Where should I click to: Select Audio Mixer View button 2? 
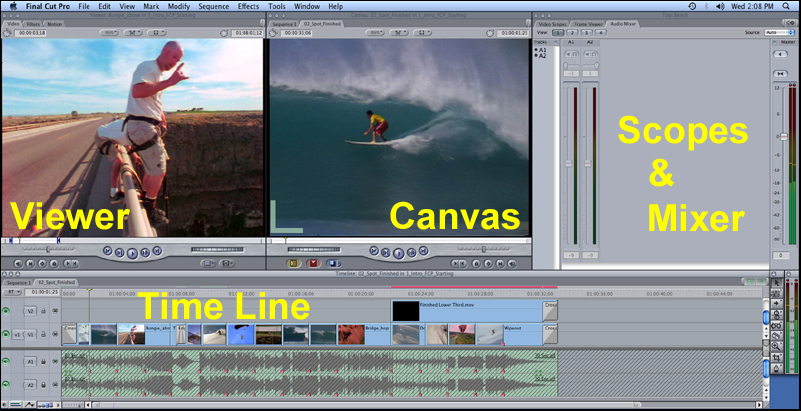point(573,33)
